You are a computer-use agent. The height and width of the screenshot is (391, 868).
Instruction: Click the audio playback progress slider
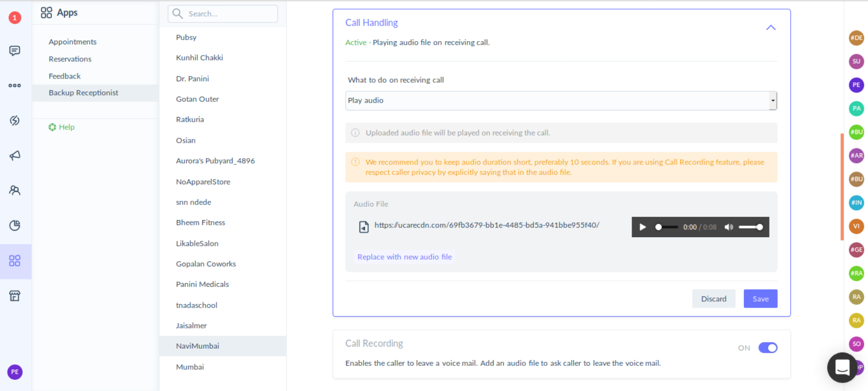[x=666, y=227]
